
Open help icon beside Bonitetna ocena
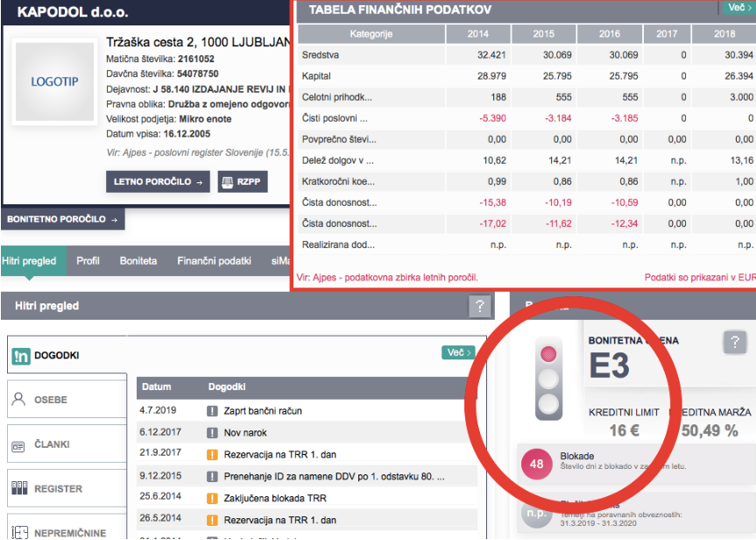tap(735, 343)
